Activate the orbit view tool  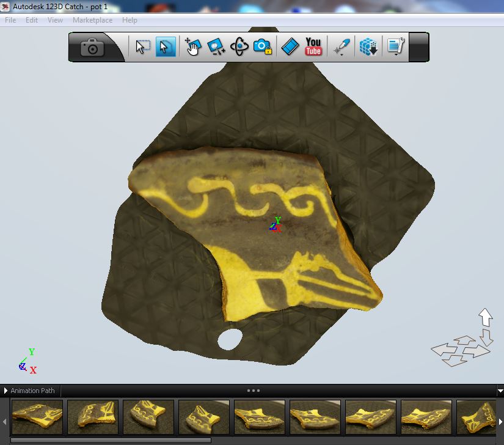239,47
